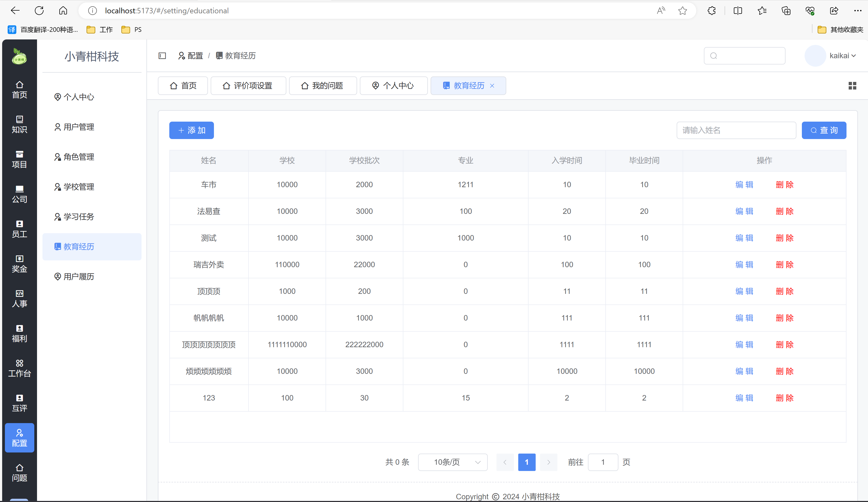Click the 添加 button
This screenshot has height=502, width=868.
coord(192,131)
